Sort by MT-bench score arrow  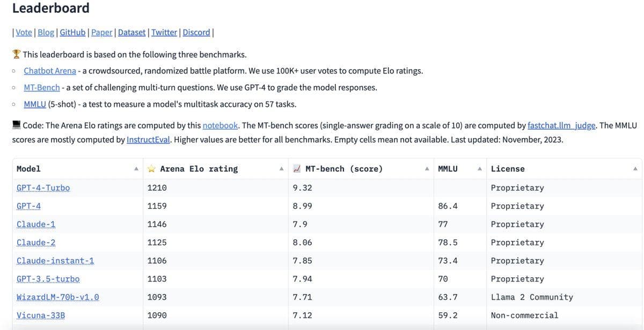(x=427, y=169)
